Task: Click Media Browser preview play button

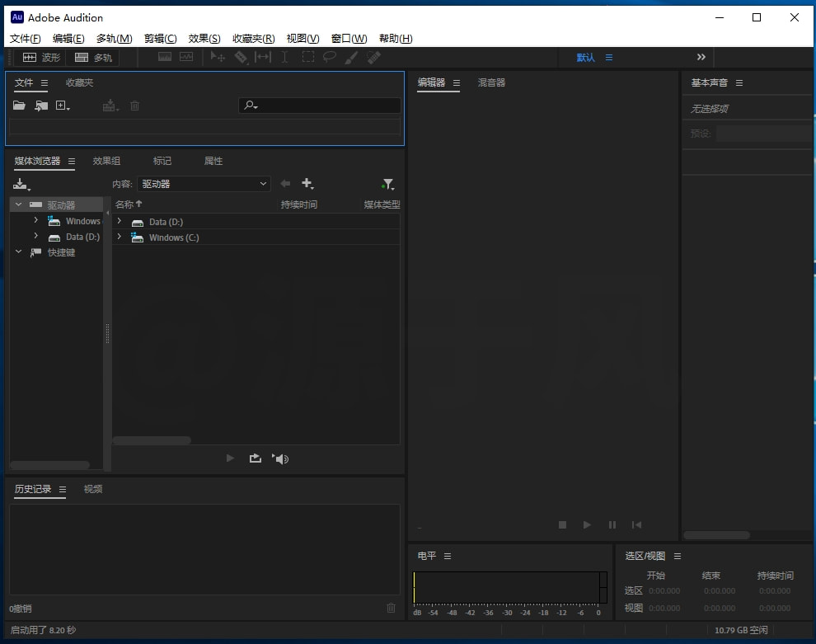Action: click(x=230, y=458)
